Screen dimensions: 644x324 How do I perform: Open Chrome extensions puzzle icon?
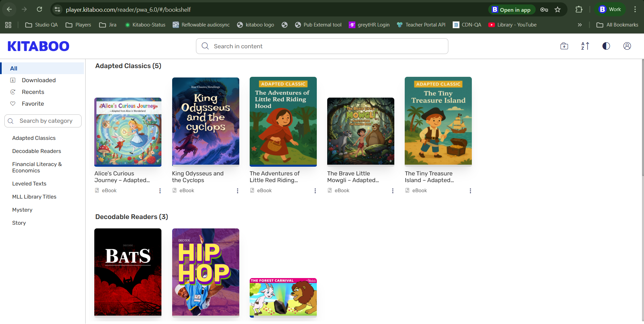pos(579,10)
